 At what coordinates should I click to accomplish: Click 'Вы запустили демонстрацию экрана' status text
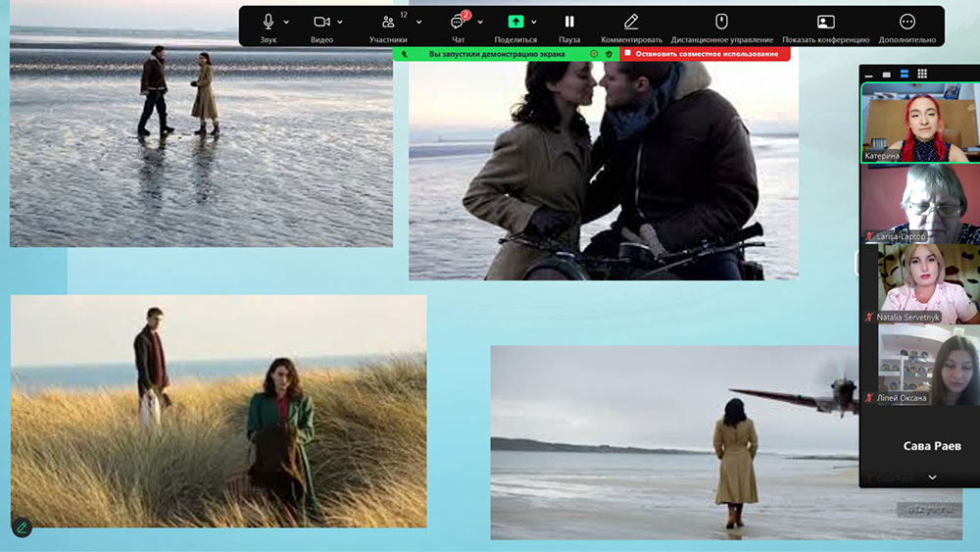click(x=497, y=54)
